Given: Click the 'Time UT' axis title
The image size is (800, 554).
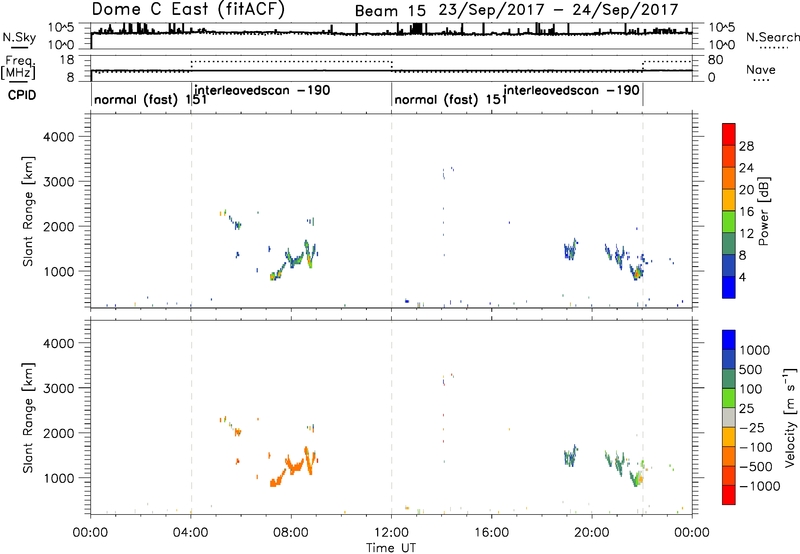Looking at the screenshot, I should point(391,548).
